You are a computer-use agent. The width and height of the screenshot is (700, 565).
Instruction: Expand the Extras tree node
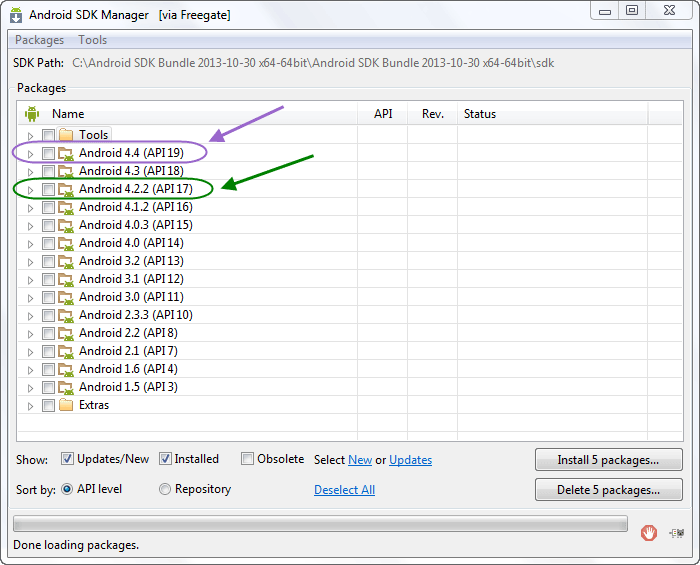tap(30, 406)
